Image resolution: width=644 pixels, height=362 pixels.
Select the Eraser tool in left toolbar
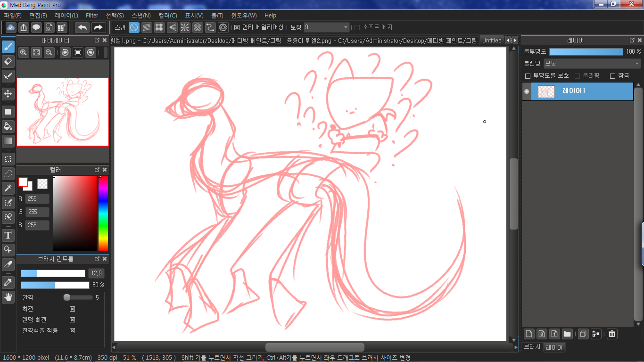[8, 61]
